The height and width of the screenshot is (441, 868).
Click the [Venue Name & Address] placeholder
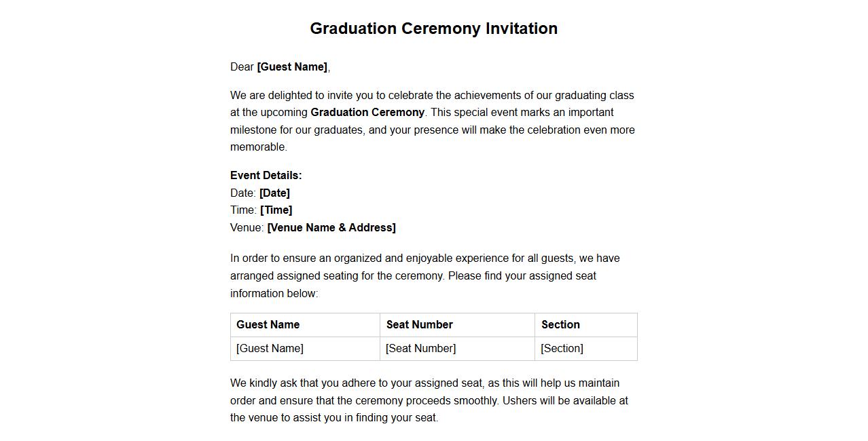tap(331, 228)
